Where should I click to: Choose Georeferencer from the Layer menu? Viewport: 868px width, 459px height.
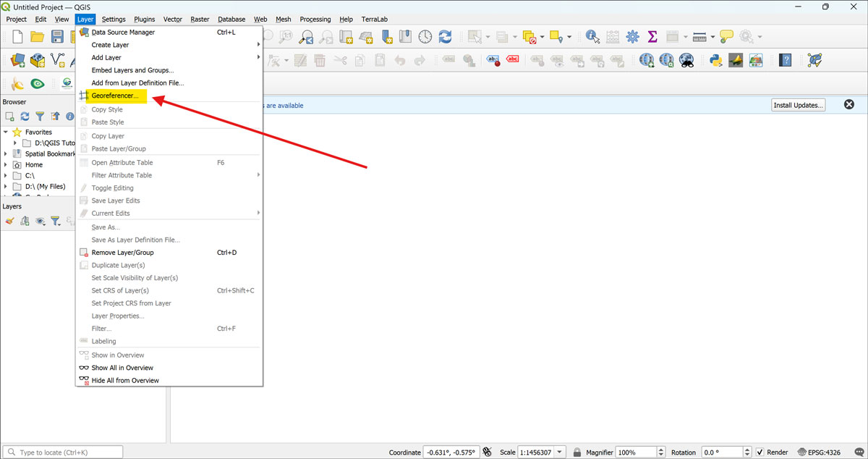pos(169,96)
